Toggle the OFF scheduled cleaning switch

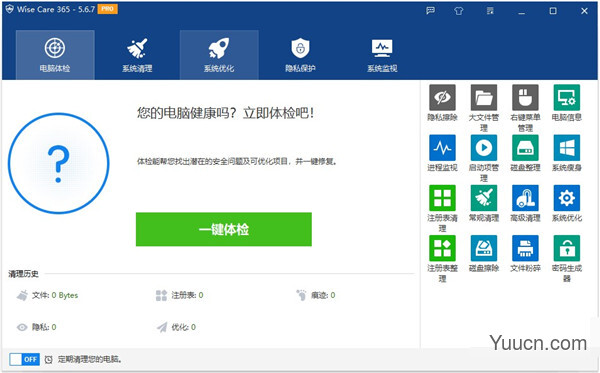click(x=24, y=359)
